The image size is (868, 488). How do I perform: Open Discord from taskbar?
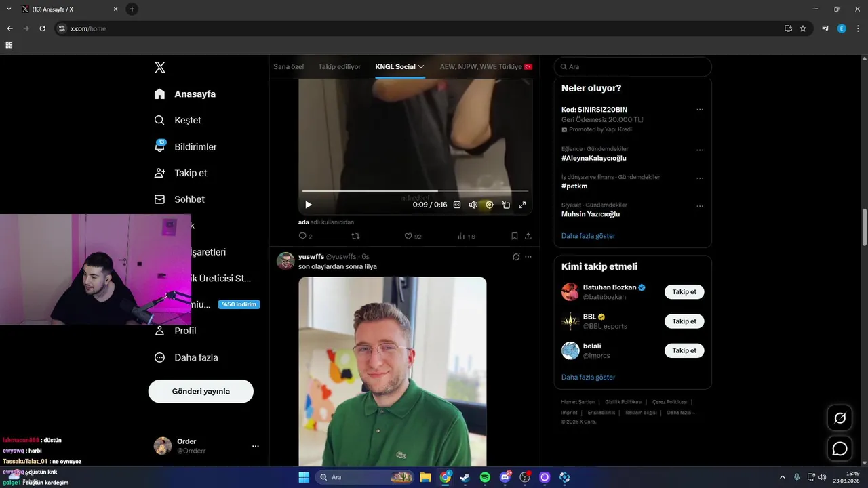pyautogui.click(x=505, y=477)
